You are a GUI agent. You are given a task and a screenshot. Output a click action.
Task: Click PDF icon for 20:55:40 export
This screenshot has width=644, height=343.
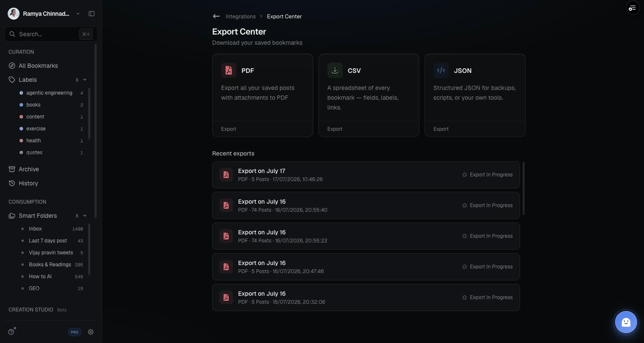[226, 205]
